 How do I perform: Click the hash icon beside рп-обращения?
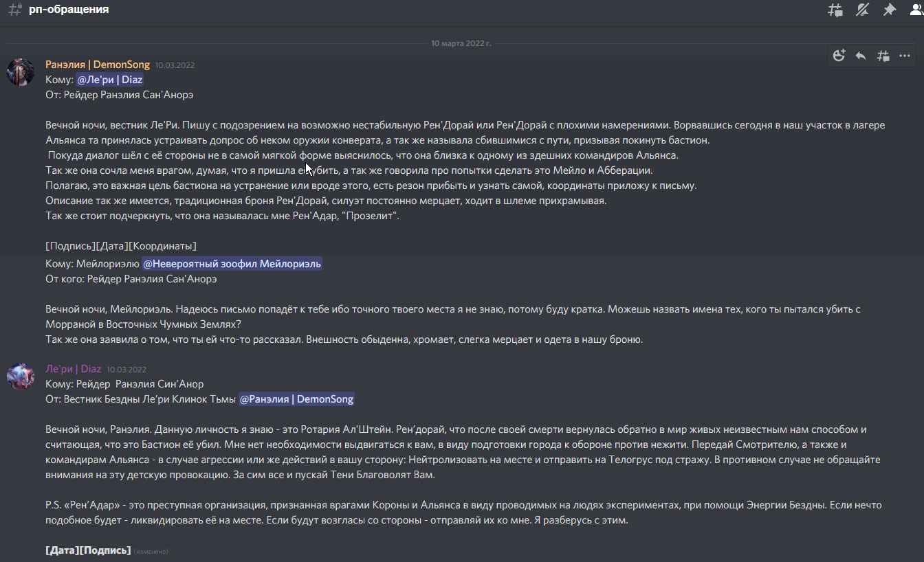pyautogui.click(x=14, y=10)
